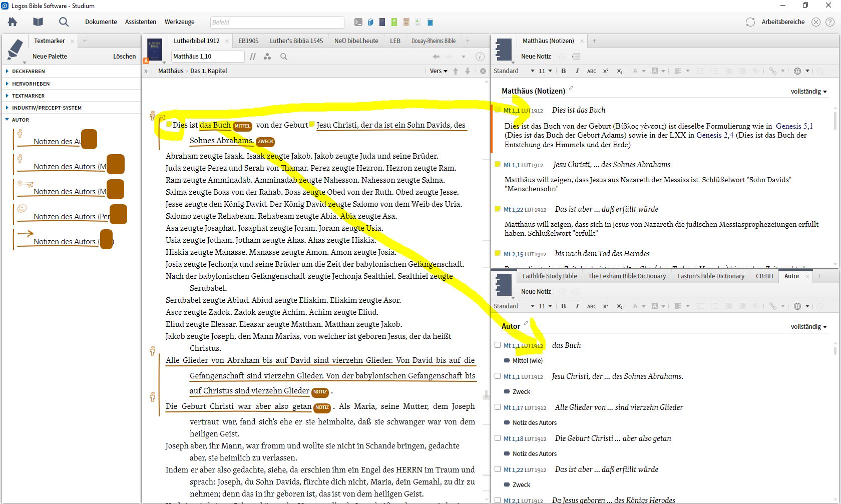
Task: Click the search magnifier in the top toolbar
Action: click(64, 22)
